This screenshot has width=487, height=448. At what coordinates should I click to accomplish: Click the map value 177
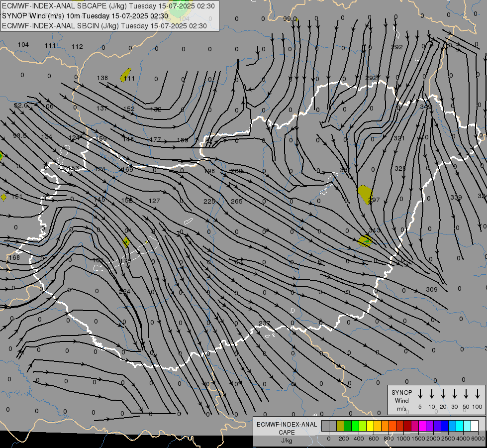pyautogui.click(x=155, y=139)
